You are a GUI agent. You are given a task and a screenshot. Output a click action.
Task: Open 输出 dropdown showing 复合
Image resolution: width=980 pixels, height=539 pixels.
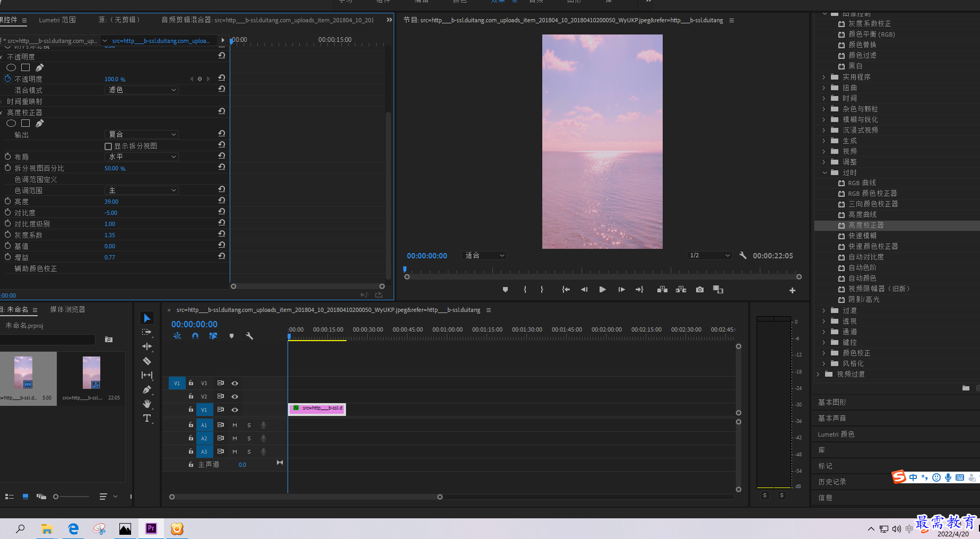coord(141,134)
